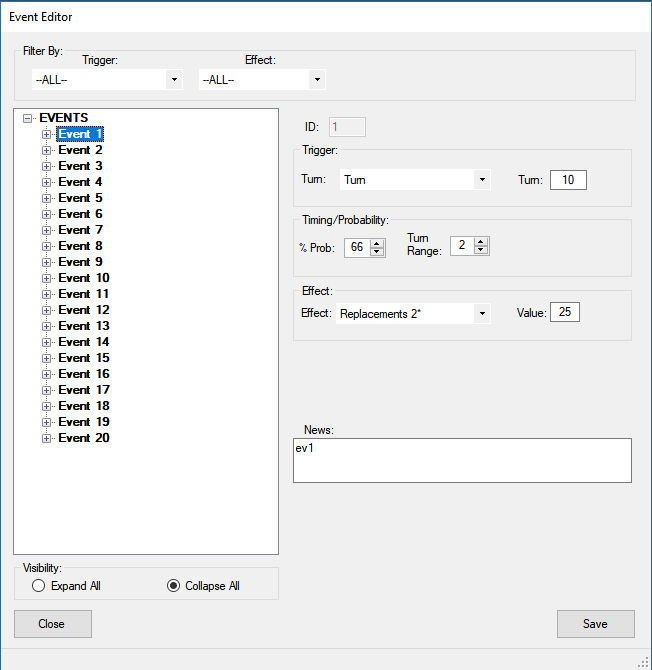This screenshot has height=670, width=652.
Task: Select Event 11 in the tree
Action: pyautogui.click(x=84, y=294)
